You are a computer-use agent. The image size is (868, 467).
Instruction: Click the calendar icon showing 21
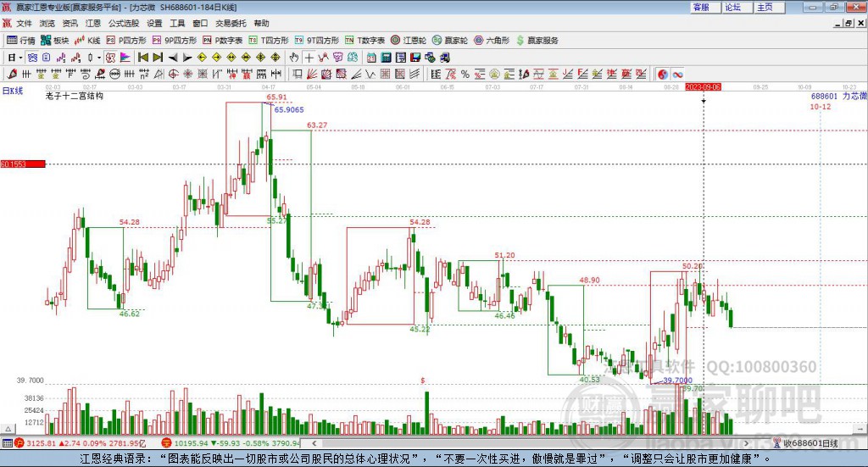[x=371, y=58]
